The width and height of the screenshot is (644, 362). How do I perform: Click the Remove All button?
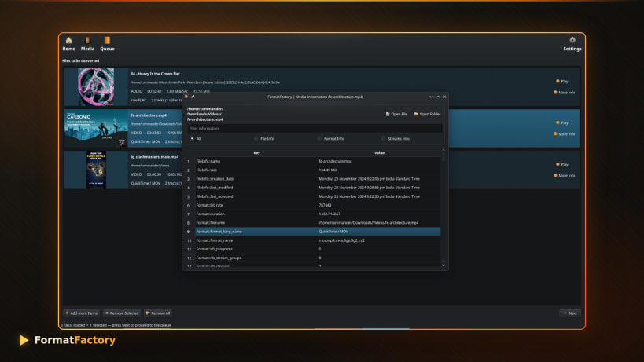point(158,313)
